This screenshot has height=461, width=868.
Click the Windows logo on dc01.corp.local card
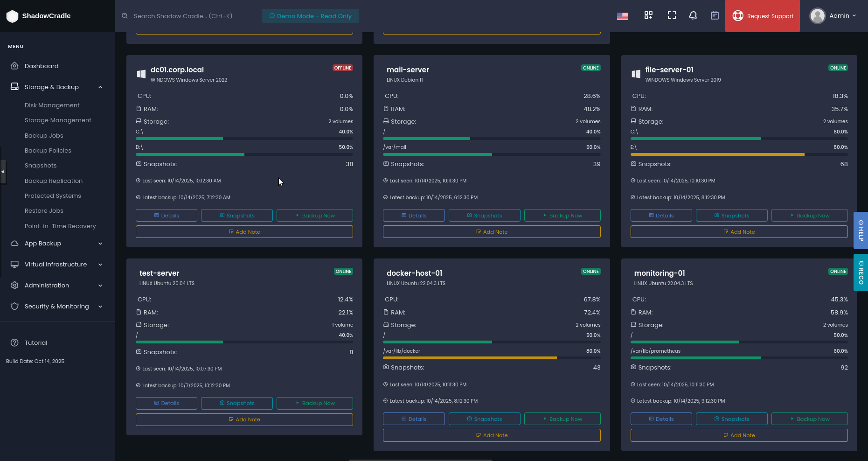tap(141, 74)
